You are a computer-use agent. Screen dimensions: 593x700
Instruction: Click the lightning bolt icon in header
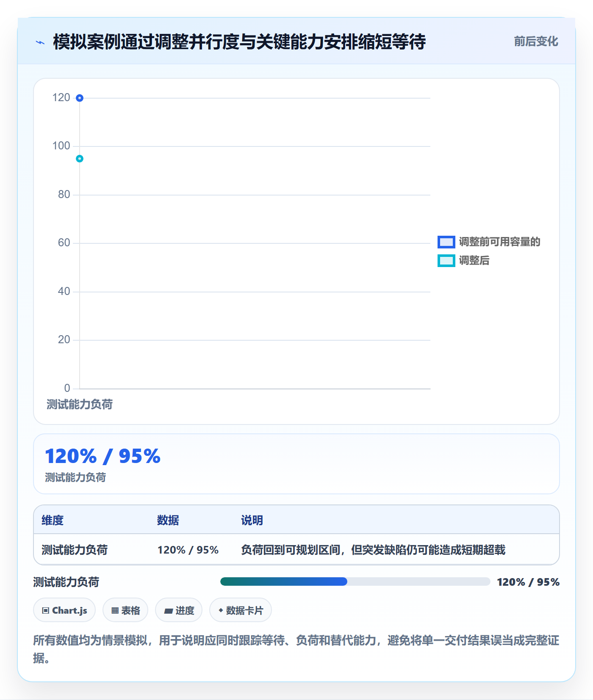point(40,42)
